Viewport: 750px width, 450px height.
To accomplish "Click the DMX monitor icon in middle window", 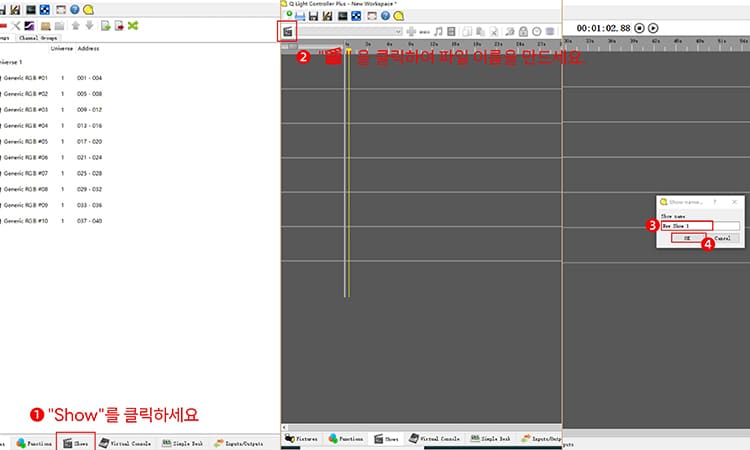I will (x=342, y=16).
